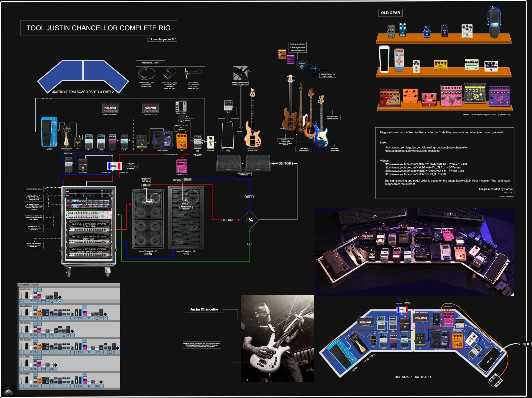The height and width of the screenshot is (398, 532).
Task: Select the TU-3S tuner in signal chain
Action: (x=228, y=105)
